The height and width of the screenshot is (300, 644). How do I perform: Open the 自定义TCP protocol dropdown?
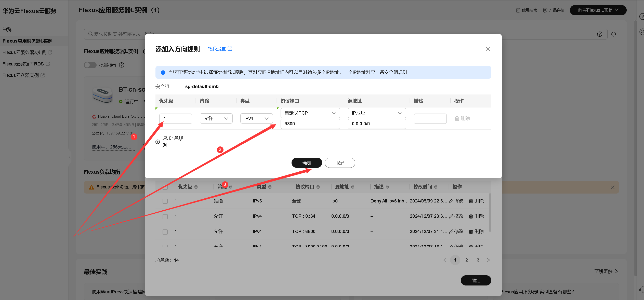pos(310,113)
